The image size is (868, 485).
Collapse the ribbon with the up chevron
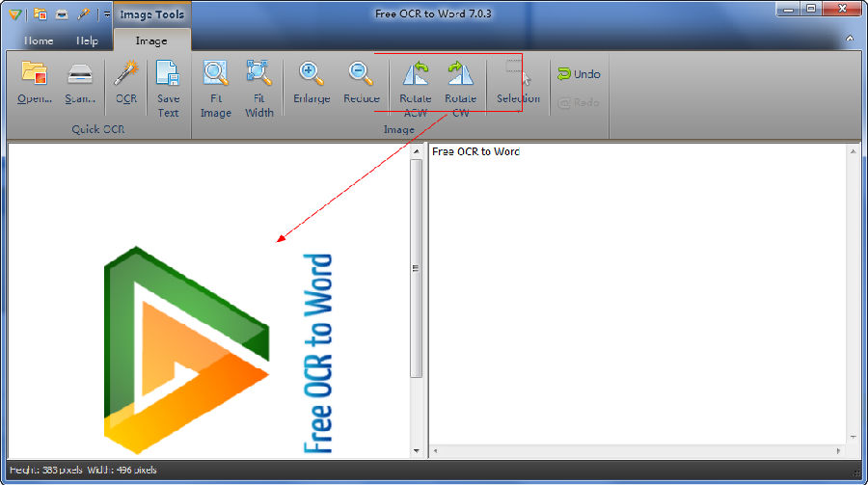coord(850,39)
